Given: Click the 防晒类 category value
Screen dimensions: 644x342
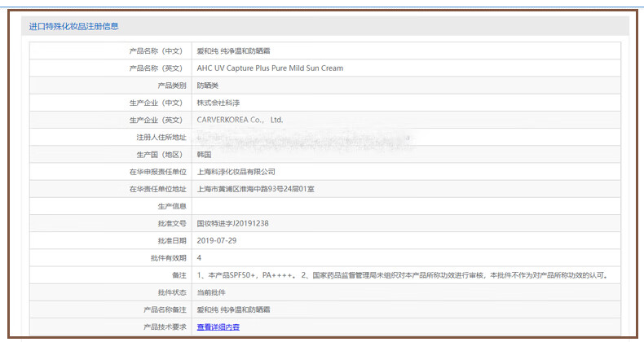Looking at the screenshot, I should [x=207, y=85].
